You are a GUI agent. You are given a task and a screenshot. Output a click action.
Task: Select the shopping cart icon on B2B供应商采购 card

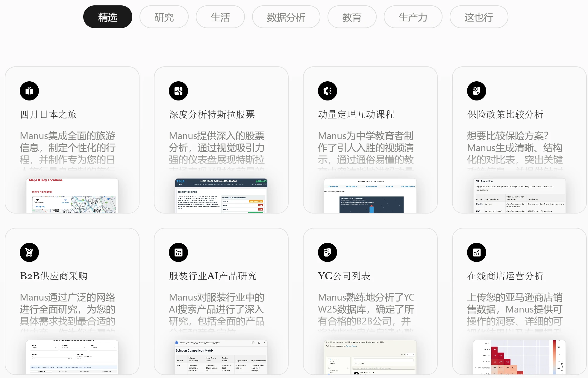(29, 252)
